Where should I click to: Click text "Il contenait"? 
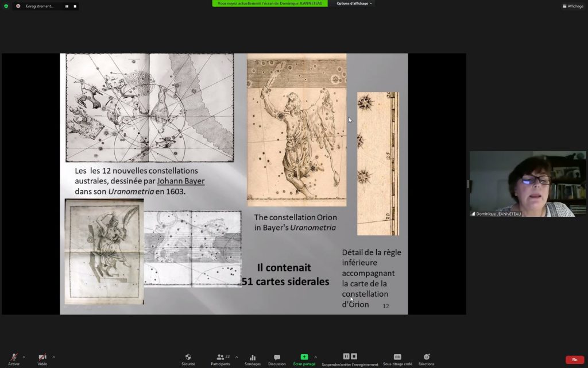point(284,267)
